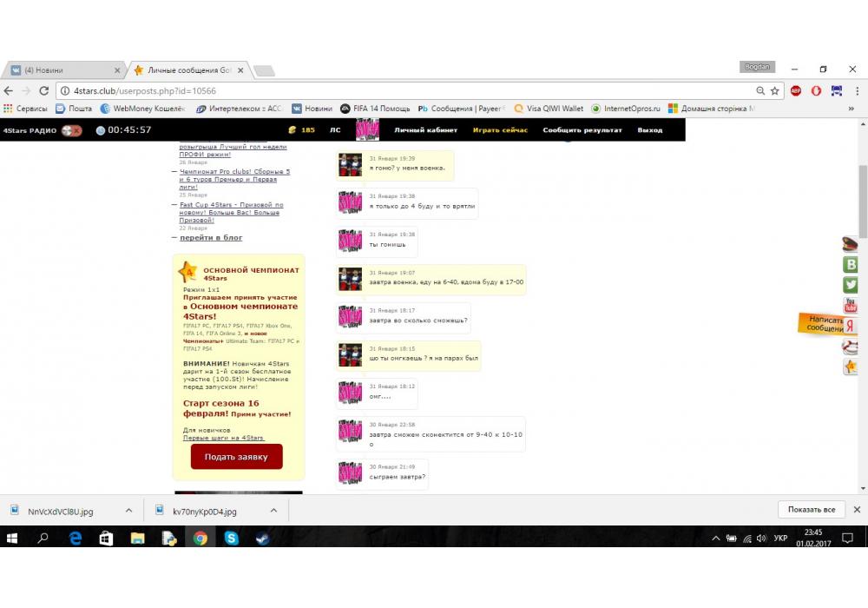Click the gold star icon on sidebar
The width and height of the screenshot is (868, 608).
click(x=851, y=367)
